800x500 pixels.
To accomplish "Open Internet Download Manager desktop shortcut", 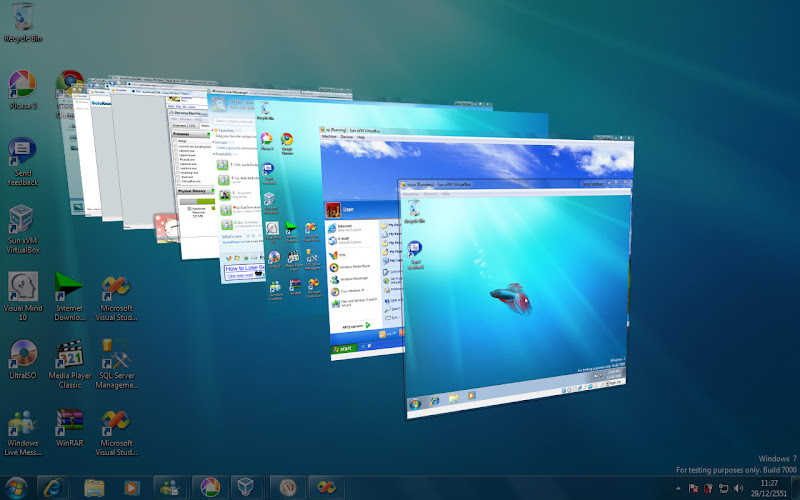I will coord(69,296).
